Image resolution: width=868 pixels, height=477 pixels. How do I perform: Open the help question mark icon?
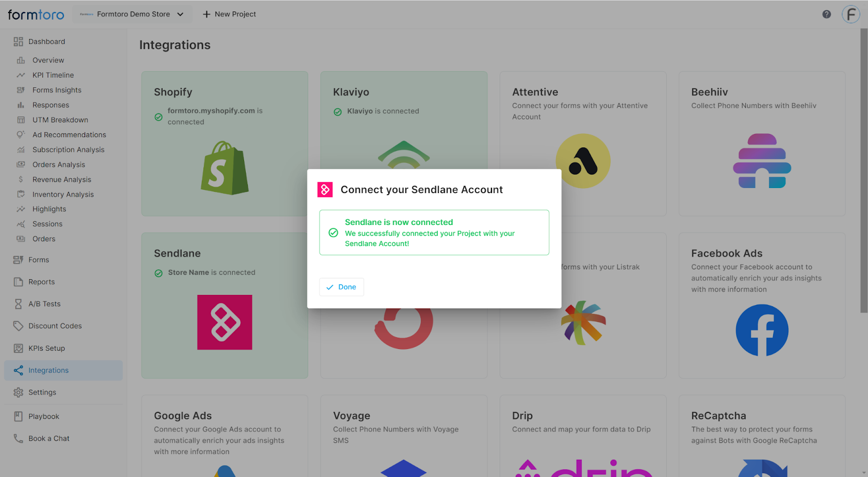point(826,14)
